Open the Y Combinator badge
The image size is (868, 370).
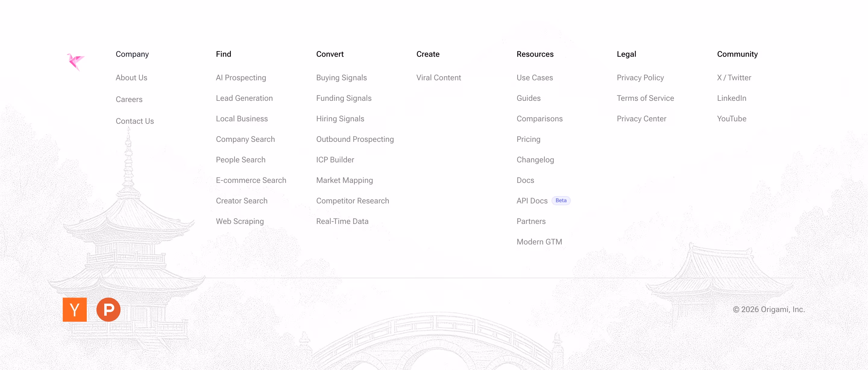point(75,309)
